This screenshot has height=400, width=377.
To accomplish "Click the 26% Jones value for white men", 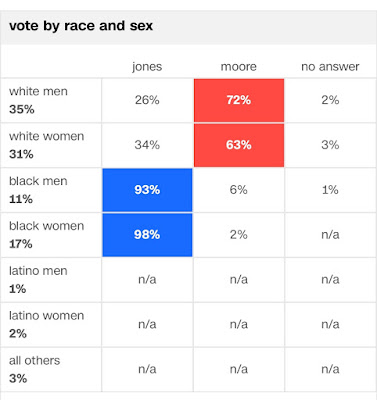I will (147, 100).
